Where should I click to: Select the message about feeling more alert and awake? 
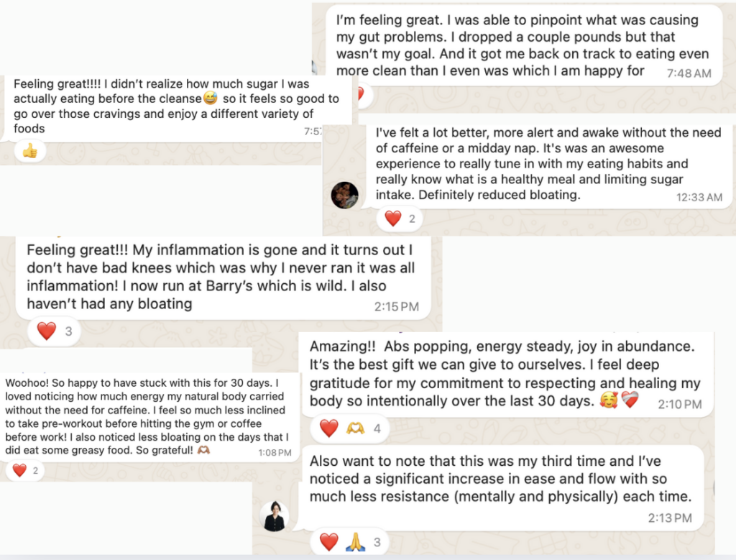point(546,163)
